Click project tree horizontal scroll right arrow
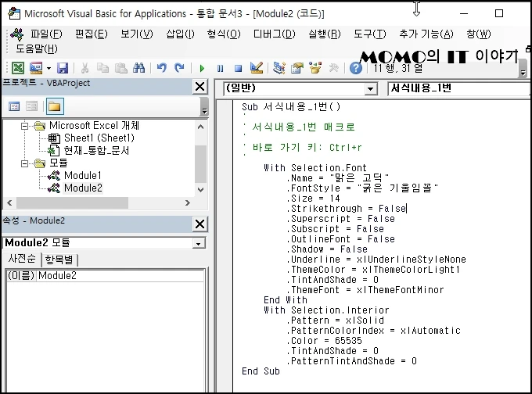Screen dimensions: 532x394 pos(188,202)
